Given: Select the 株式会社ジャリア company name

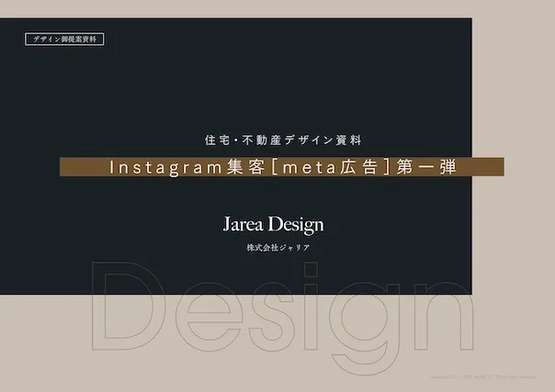Looking at the screenshot, I should pos(278,248).
